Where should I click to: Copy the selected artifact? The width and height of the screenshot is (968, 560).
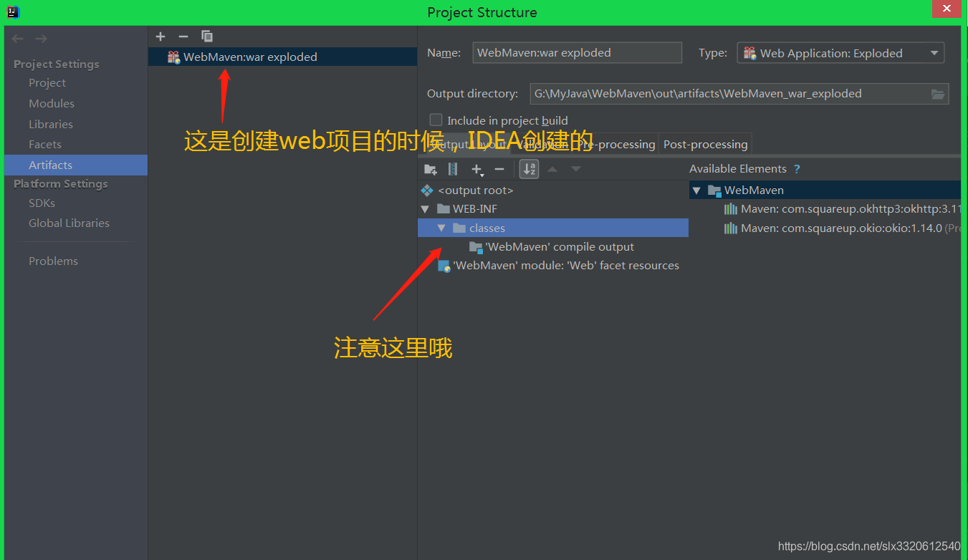coord(207,37)
